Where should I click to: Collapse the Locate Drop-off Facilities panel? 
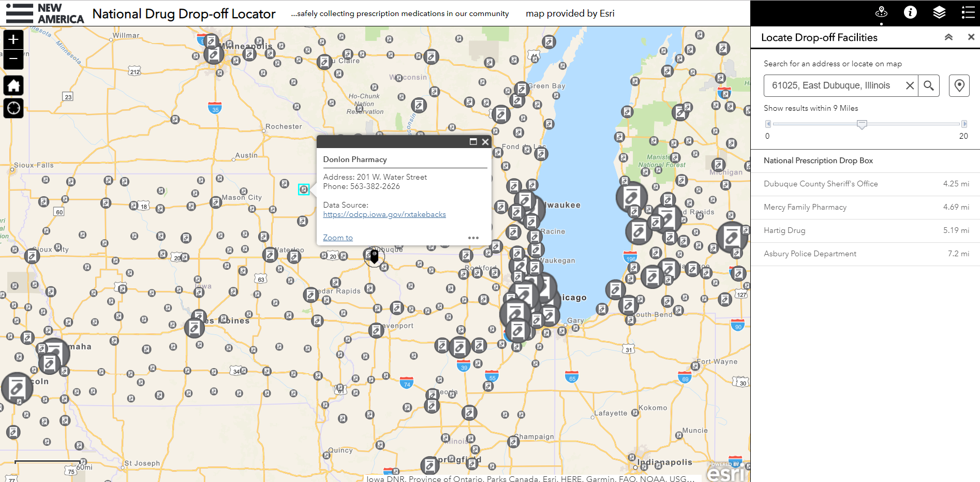click(x=949, y=37)
